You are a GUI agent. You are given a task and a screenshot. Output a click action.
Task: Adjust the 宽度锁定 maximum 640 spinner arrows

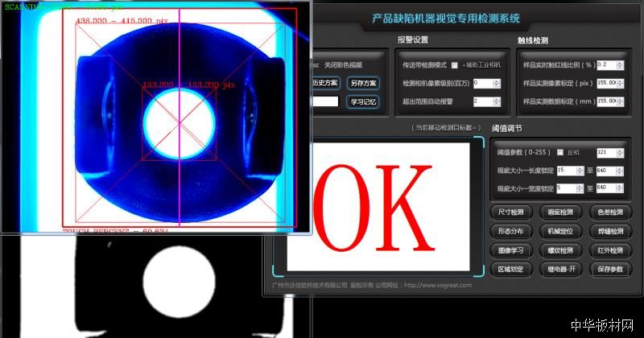tap(620, 188)
